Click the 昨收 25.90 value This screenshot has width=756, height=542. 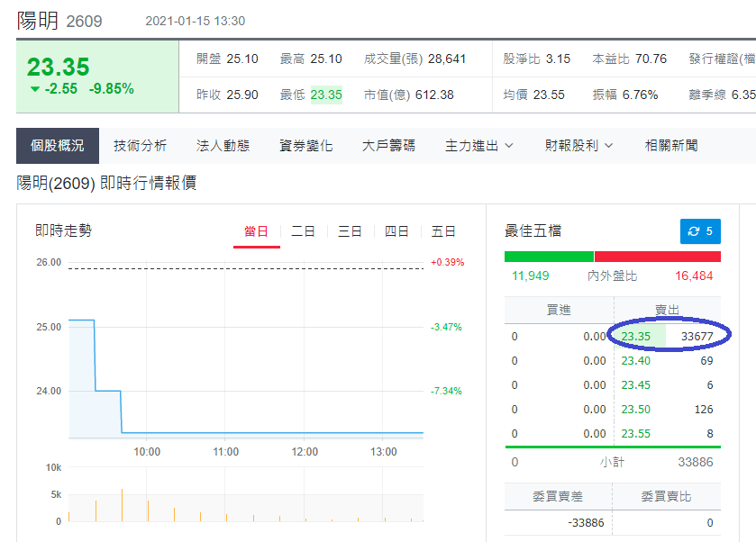(x=242, y=95)
